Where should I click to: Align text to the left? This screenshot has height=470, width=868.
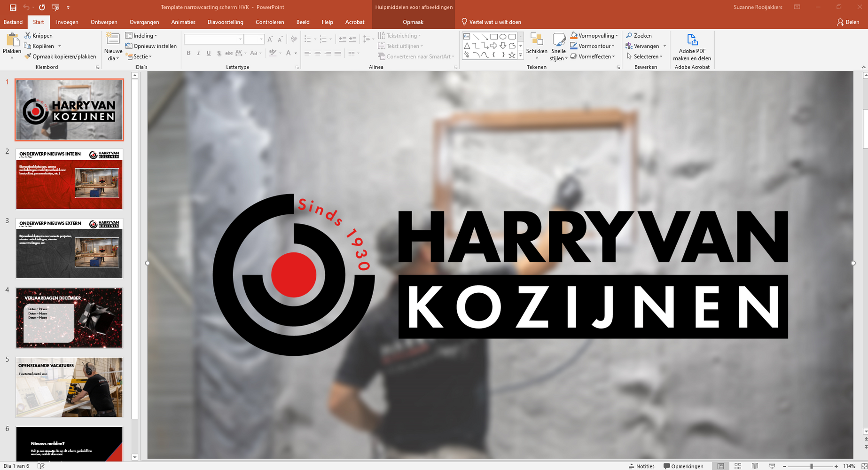(307, 53)
